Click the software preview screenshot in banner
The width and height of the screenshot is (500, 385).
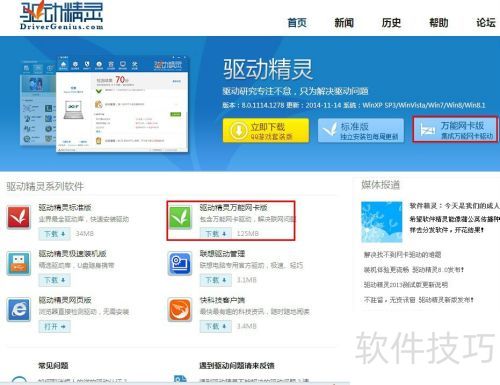pyautogui.click(x=104, y=103)
